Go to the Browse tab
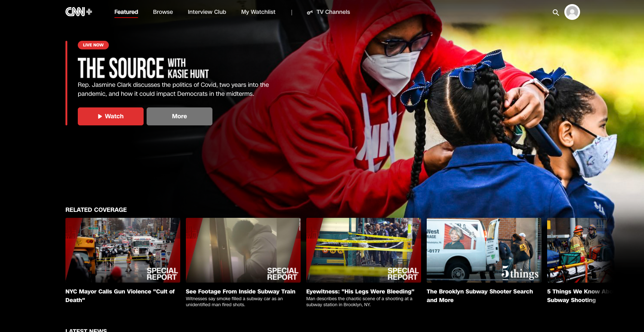Image resolution: width=644 pixels, height=332 pixels. coord(163,12)
